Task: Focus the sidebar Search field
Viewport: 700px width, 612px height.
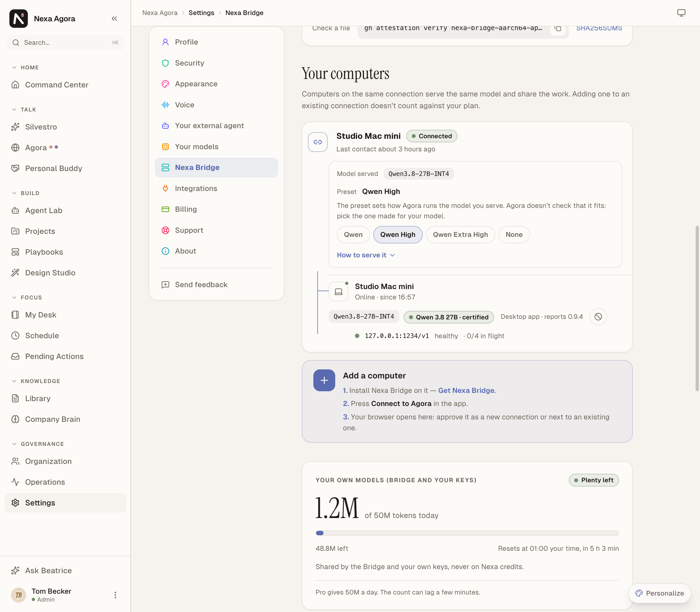Action: pos(65,43)
